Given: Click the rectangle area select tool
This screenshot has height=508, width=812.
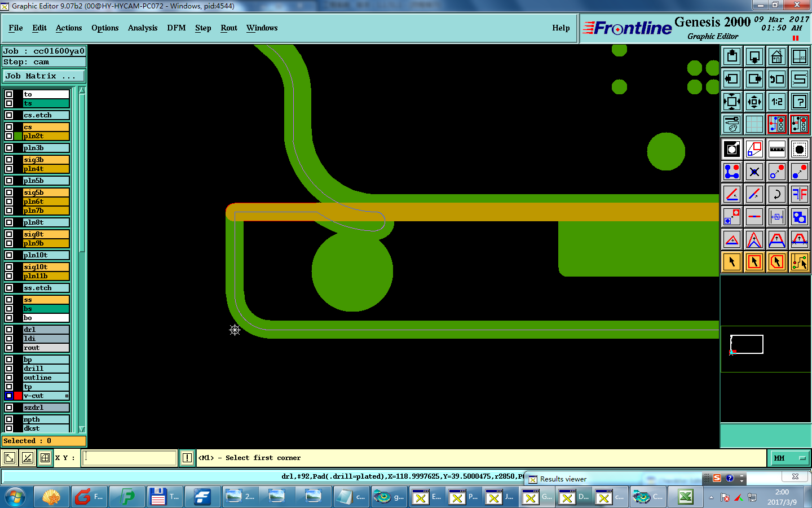Looking at the screenshot, I should (754, 262).
